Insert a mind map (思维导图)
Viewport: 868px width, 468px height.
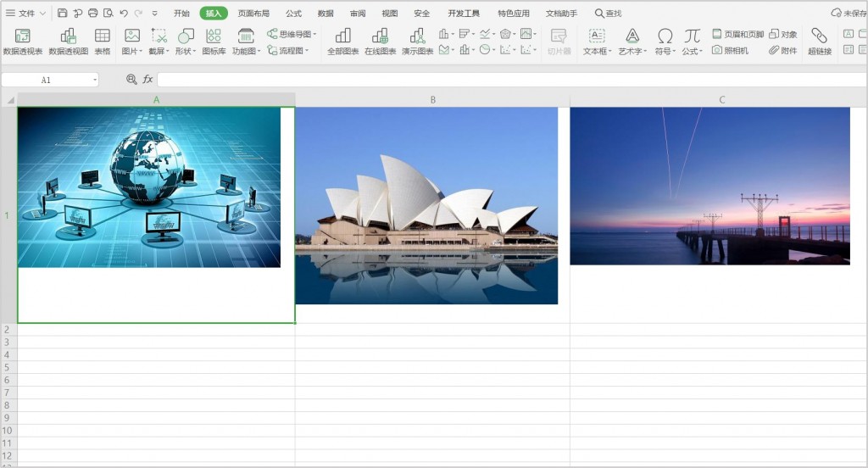tap(292, 34)
